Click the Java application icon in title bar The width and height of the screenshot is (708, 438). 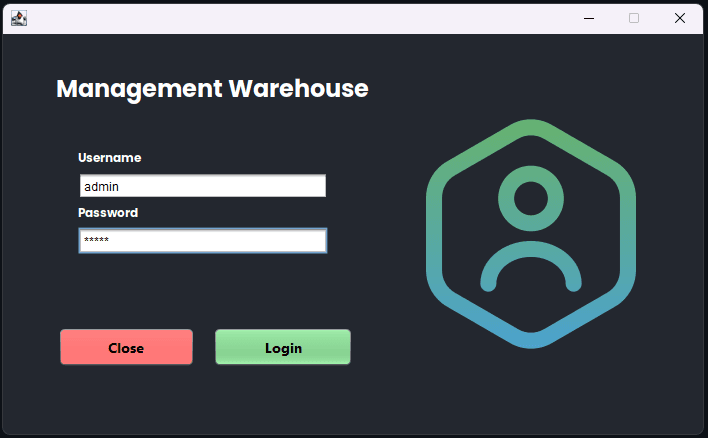tap(18, 18)
